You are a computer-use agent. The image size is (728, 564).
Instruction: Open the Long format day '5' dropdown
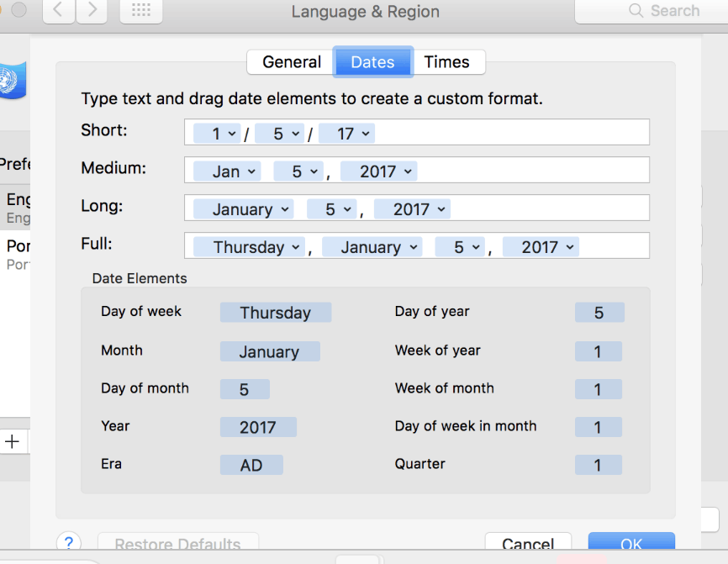coord(331,209)
